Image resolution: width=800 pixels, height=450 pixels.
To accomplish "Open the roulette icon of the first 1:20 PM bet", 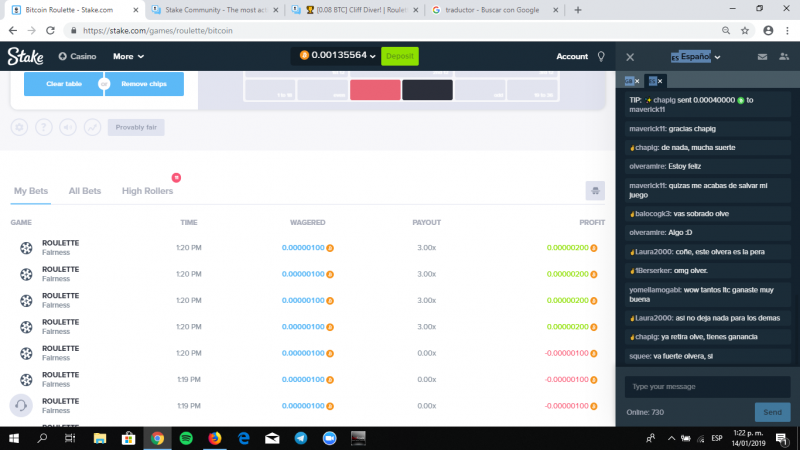I will (26, 248).
